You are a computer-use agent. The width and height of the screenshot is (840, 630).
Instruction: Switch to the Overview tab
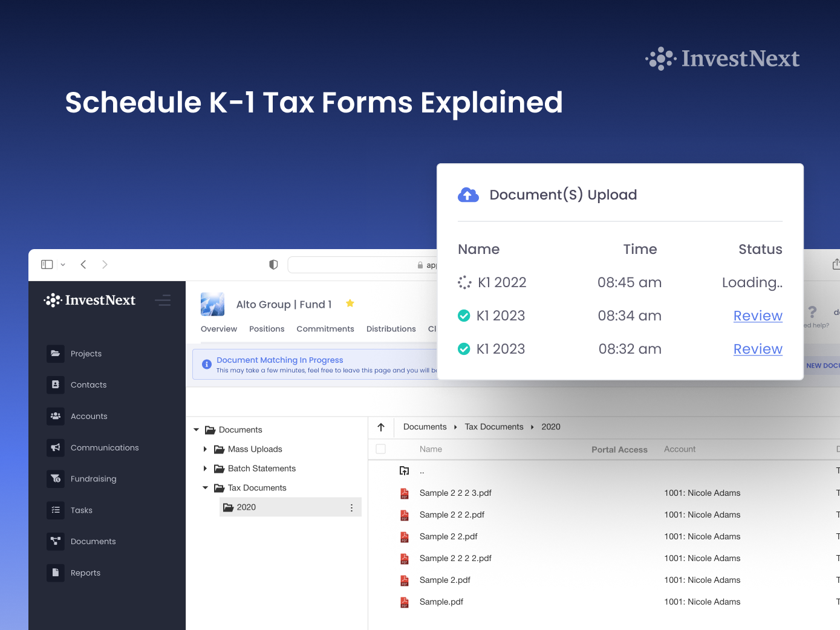219,329
